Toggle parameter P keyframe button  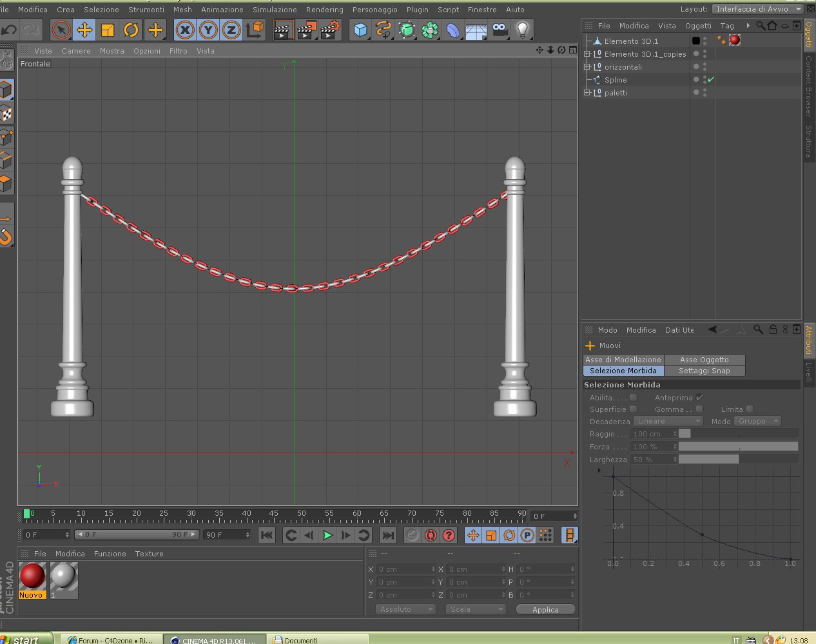pyautogui.click(x=527, y=535)
